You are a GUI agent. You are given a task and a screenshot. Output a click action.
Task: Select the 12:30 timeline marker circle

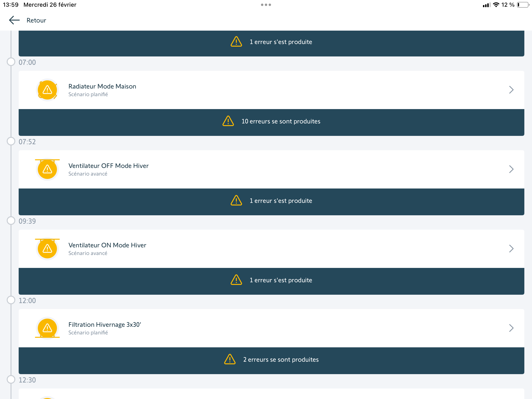point(11,379)
